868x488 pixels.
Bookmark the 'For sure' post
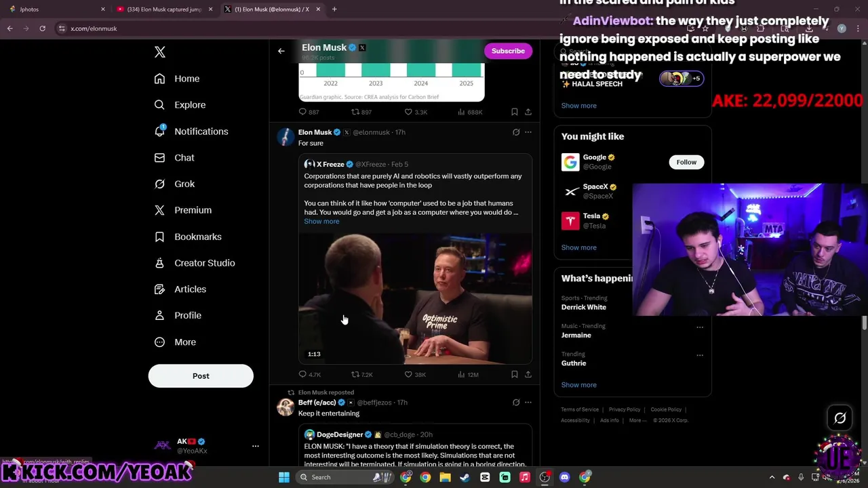tap(515, 374)
